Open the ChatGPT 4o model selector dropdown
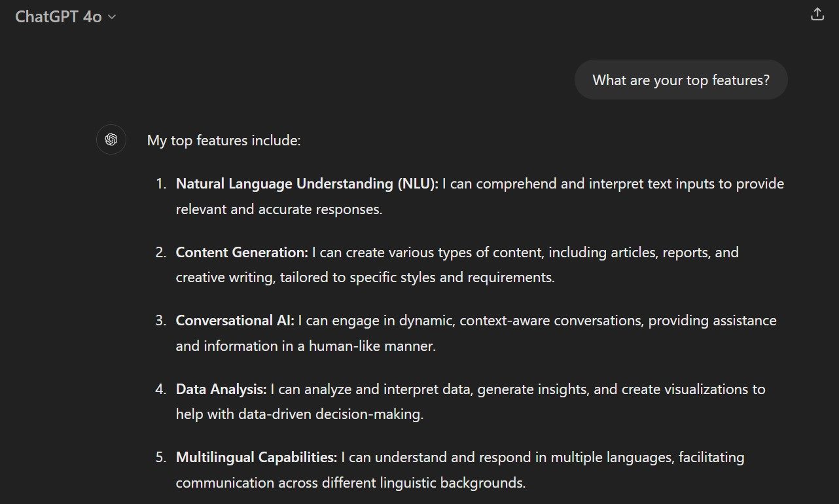The height and width of the screenshot is (504, 839). (x=65, y=17)
